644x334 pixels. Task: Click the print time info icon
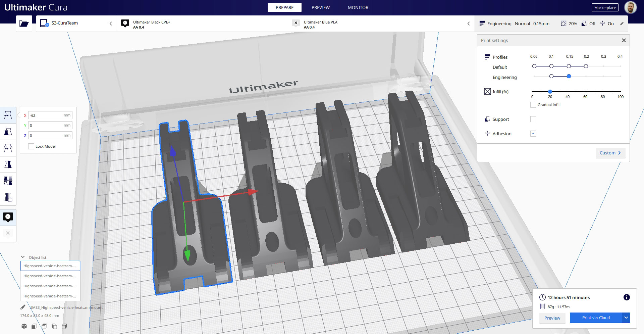(627, 297)
